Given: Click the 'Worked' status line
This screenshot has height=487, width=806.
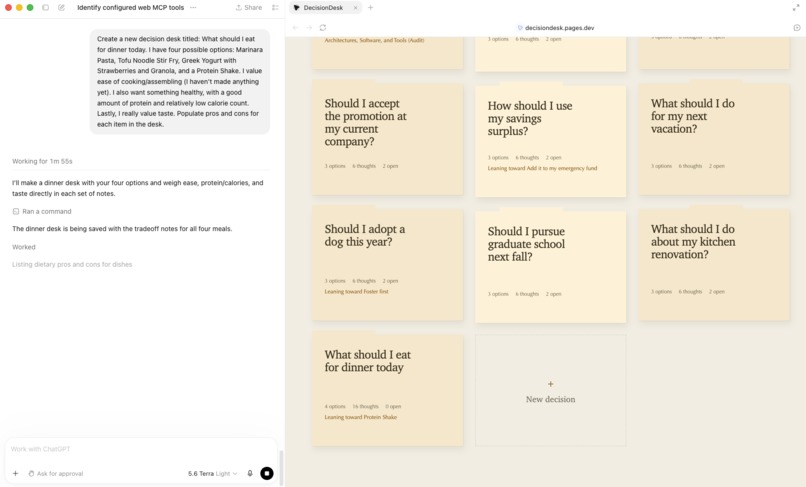Looking at the screenshot, I should coord(24,247).
